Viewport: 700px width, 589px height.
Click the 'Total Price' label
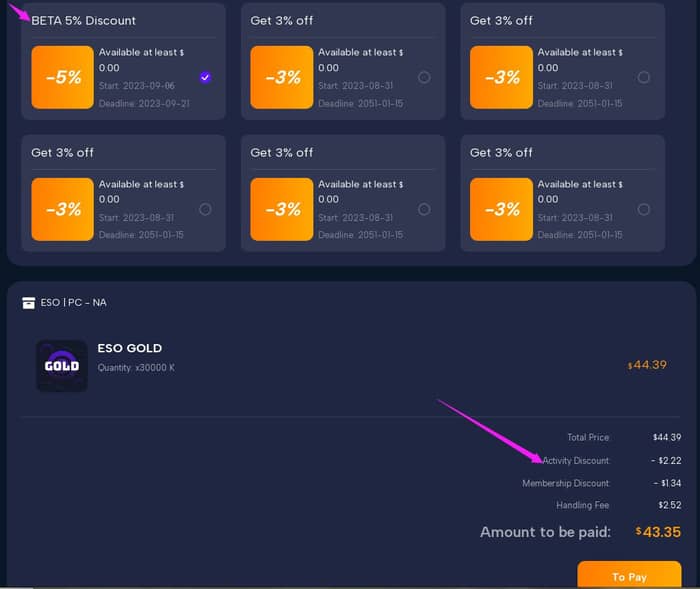pyautogui.click(x=588, y=437)
